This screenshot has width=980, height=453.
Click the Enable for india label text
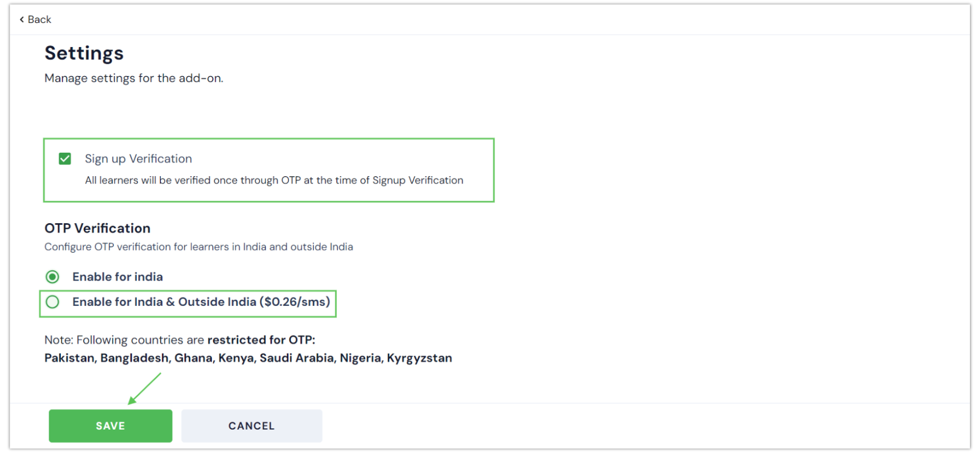click(x=118, y=277)
